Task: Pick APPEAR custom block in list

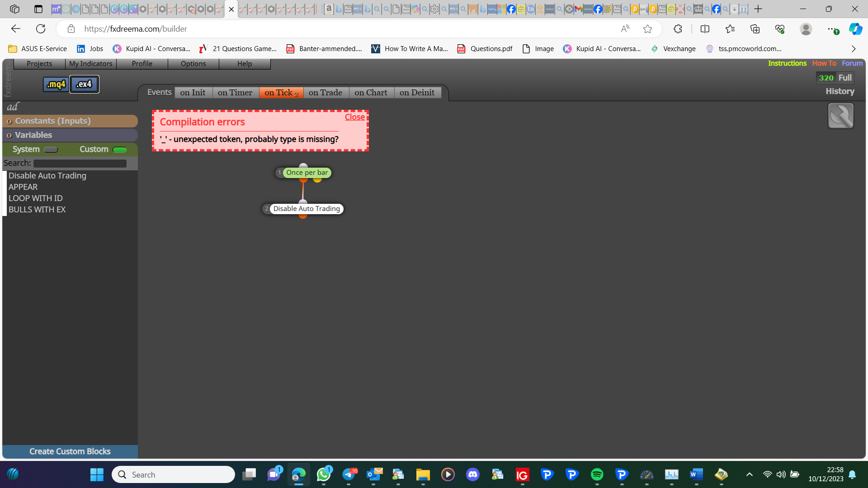Action: [23, 187]
